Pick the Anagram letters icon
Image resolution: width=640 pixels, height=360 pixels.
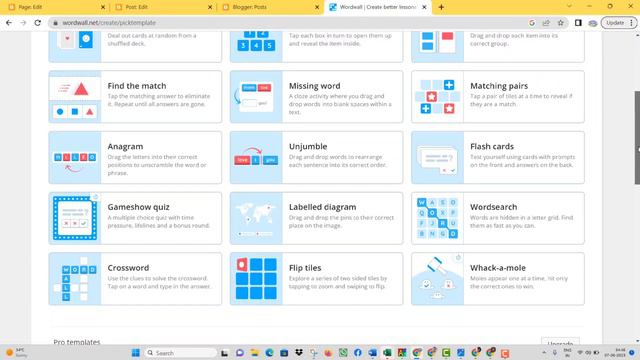pyautogui.click(x=75, y=158)
